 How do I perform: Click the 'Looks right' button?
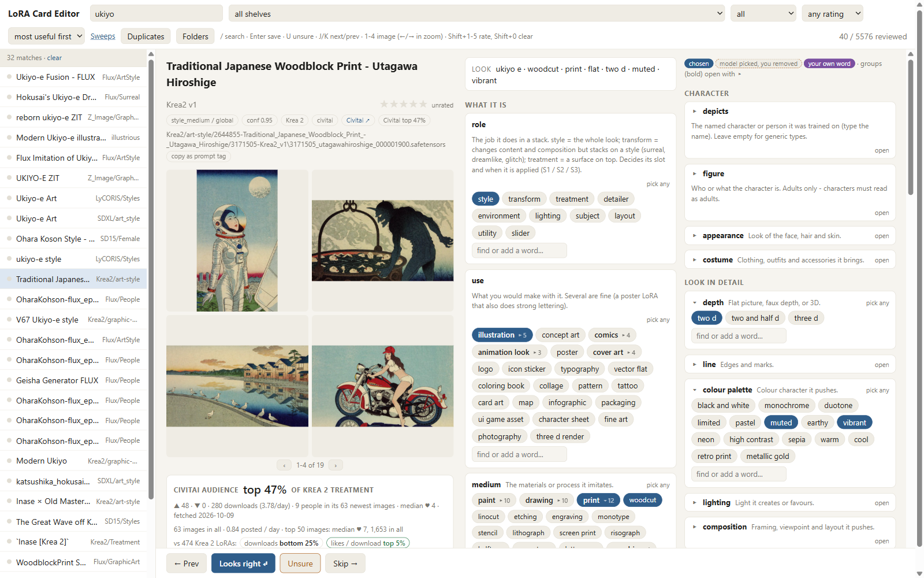(243, 564)
